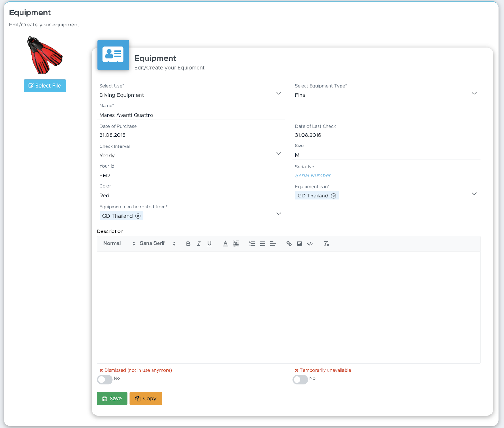Viewport: 504px width, 428px height.
Task: Click the Serial Number input field
Action: (386, 175)
